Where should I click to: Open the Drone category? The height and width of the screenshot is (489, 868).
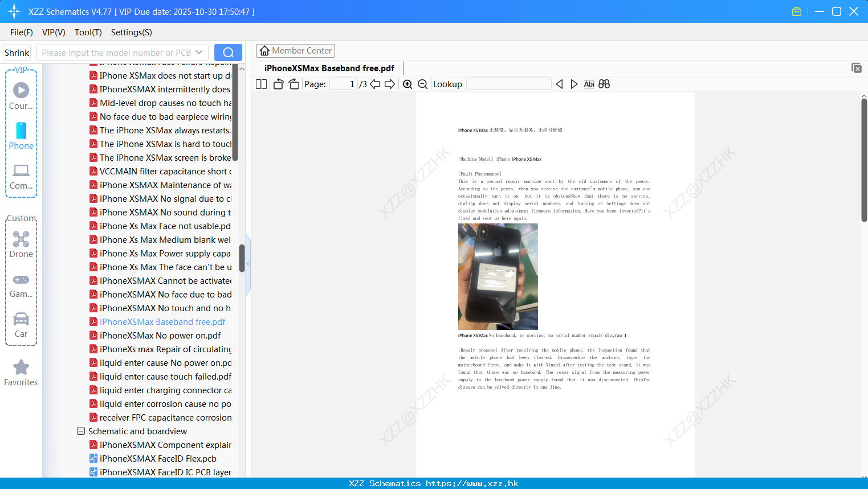coord(21,244)
